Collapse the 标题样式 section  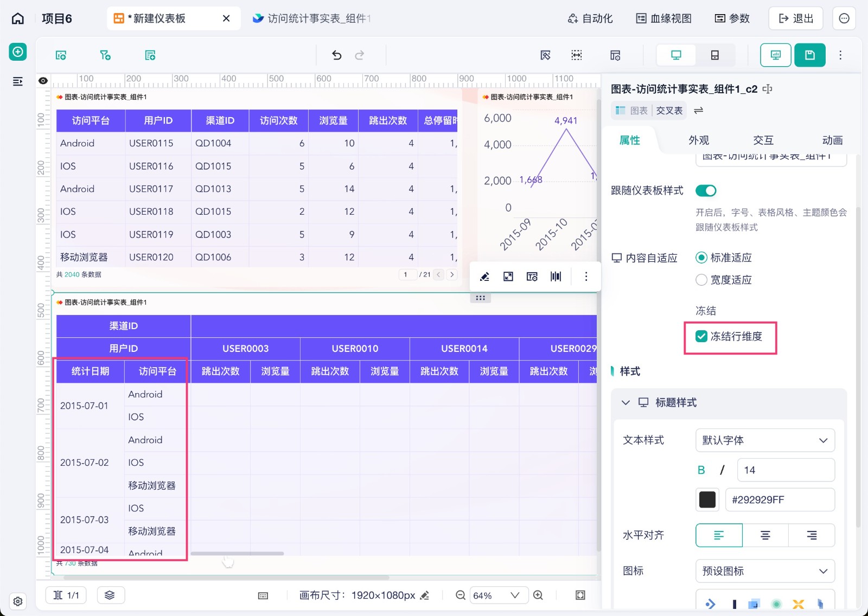(x=626, y=402)
